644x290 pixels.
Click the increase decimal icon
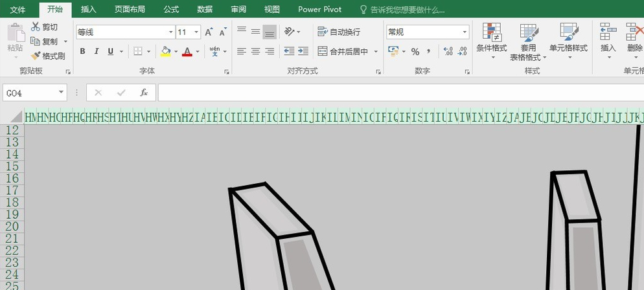click(448, 51)
